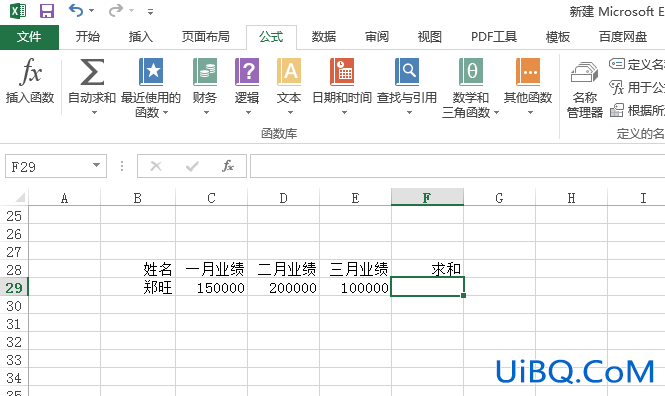
Task: Switch to the 审阅 tab
Action: [377, 37]
